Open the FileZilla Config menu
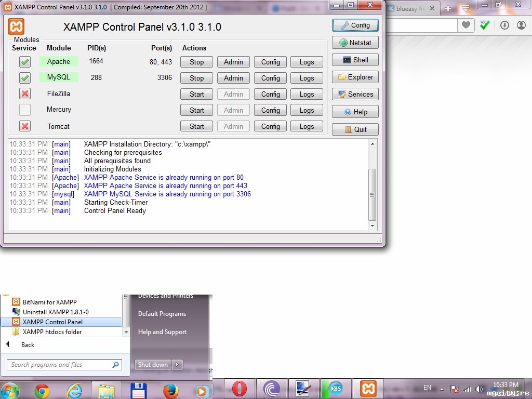 pyautogui.click(x=270, y=94)
